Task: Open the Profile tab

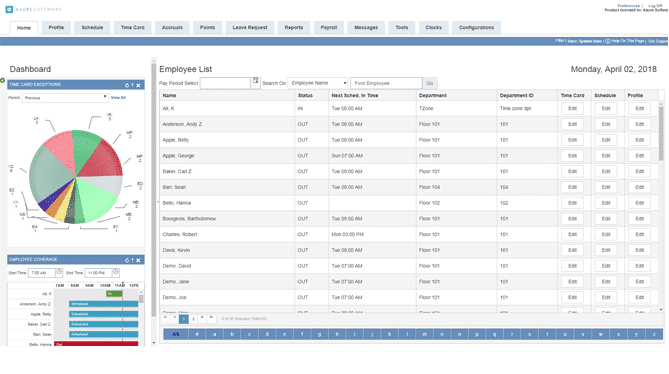Action: (56, 27)
